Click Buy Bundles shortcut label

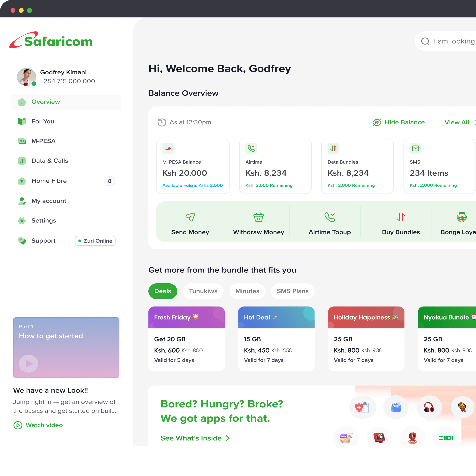click(x=401, y=232)
